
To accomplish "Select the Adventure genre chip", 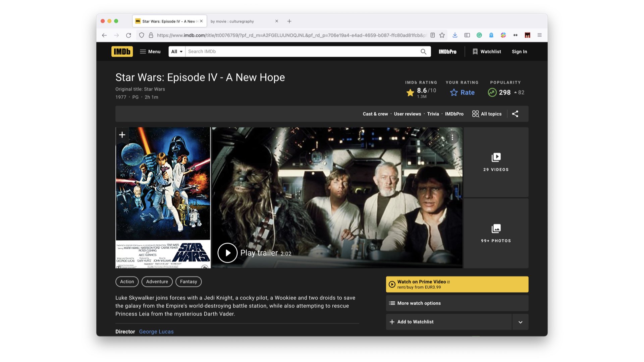I will pyautogui.click(x=157, y=282).
